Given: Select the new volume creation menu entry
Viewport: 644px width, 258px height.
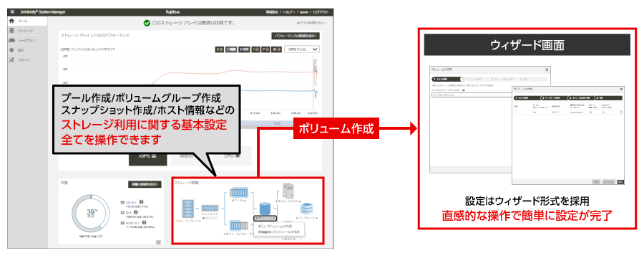Looking at the screenshot, I should pos(275,226).
